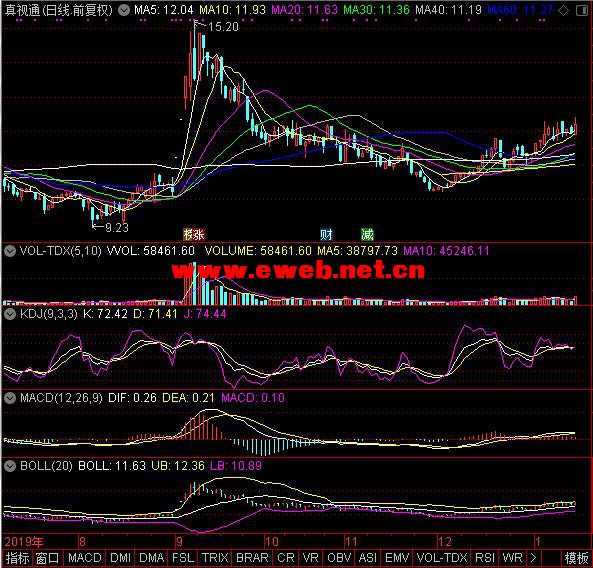The height and width of the screenshot is (568, 593).
Task: Open the main chart indicator dropdown arrow
Action: click(x=123, y=10)
